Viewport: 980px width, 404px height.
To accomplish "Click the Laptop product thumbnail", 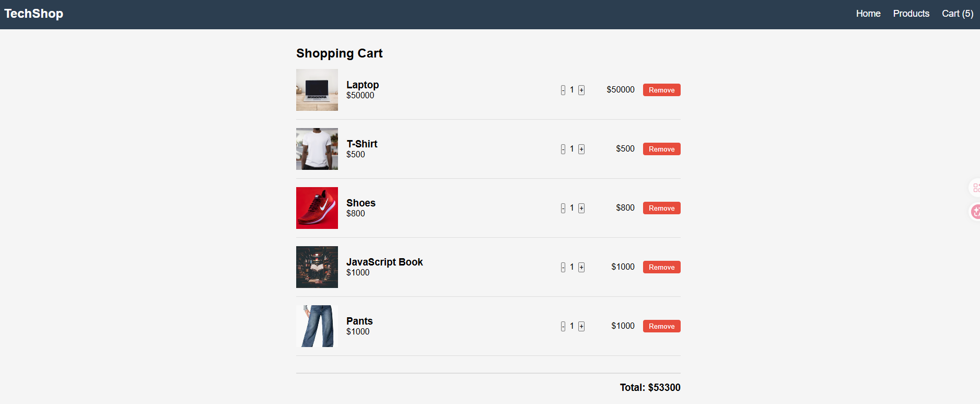I will click(317, 90).
